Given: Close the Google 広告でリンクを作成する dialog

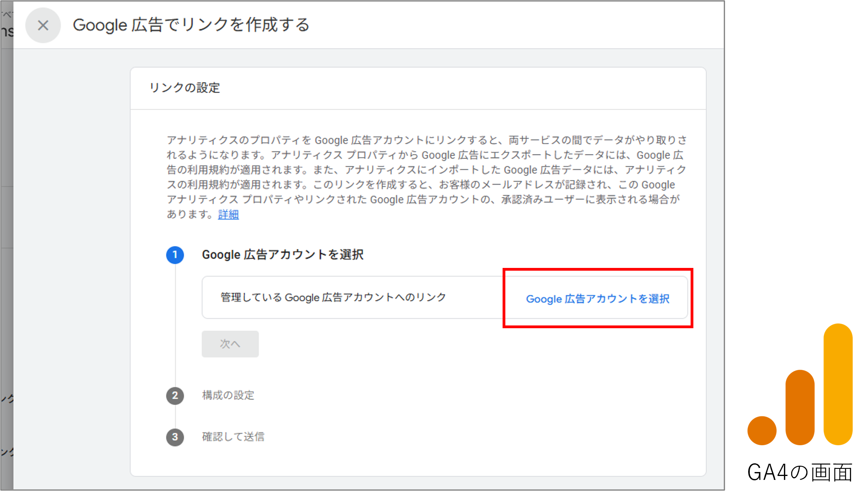Looking at the screenshot, I should click(x=43, y=26).
